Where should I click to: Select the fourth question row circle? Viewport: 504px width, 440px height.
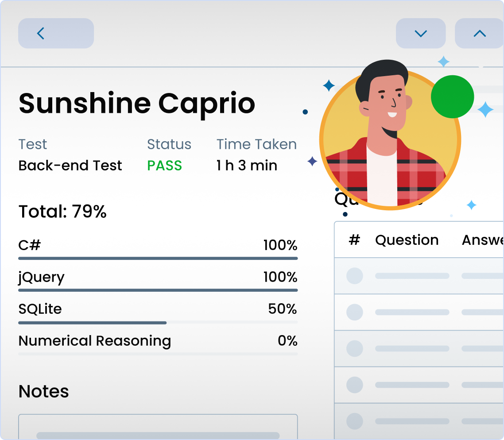[354, 385]
